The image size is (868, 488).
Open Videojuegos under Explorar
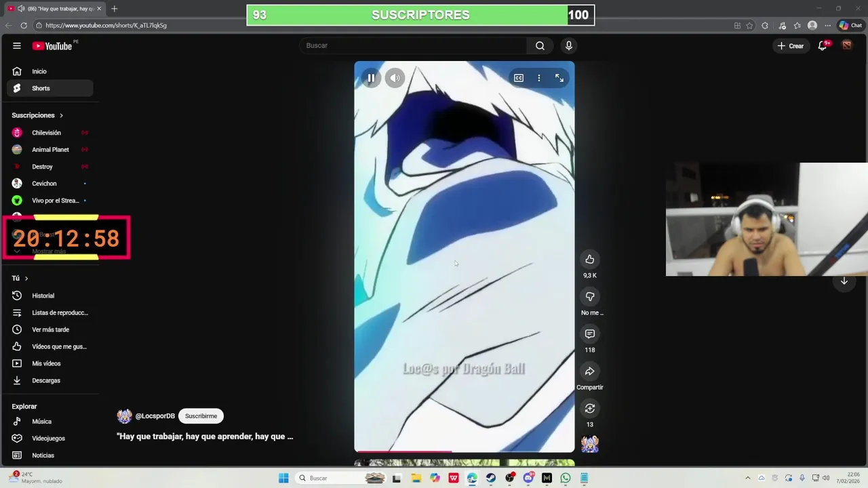point(50,439)
